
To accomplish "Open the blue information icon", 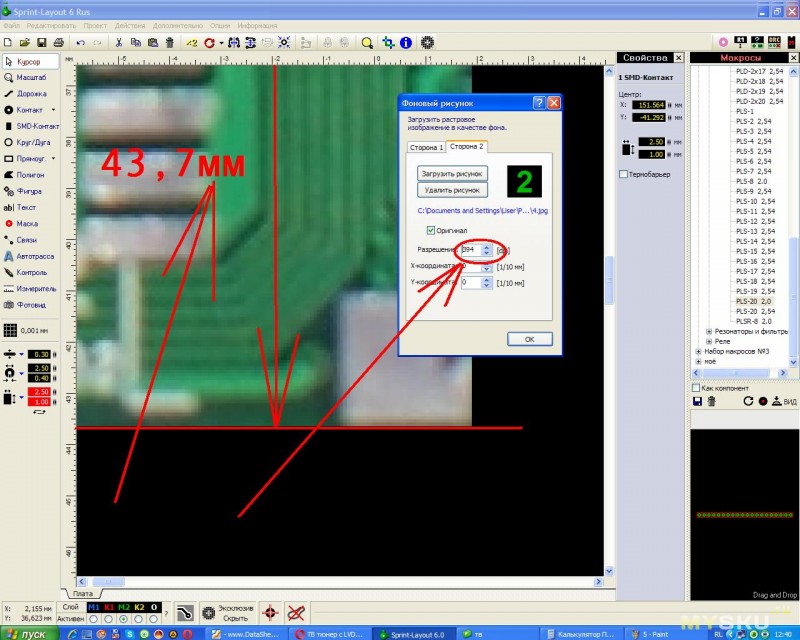I will [406, 43].
